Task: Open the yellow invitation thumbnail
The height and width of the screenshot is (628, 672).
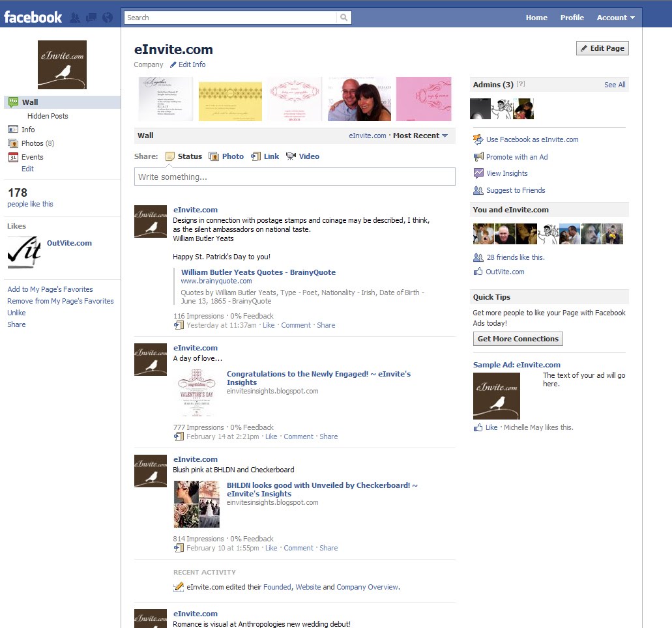Action: pos(230,101)
